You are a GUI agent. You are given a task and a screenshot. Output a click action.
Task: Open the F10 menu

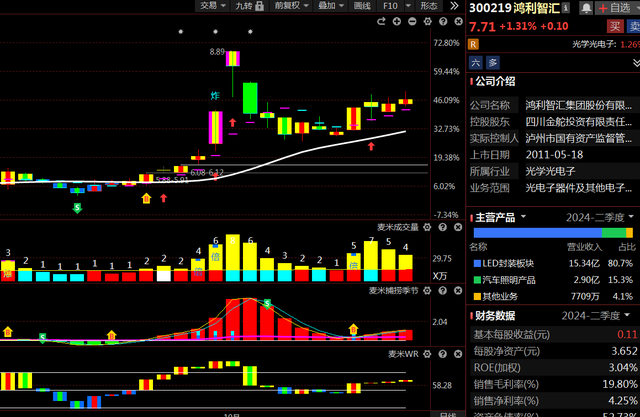tap(391, 5)
